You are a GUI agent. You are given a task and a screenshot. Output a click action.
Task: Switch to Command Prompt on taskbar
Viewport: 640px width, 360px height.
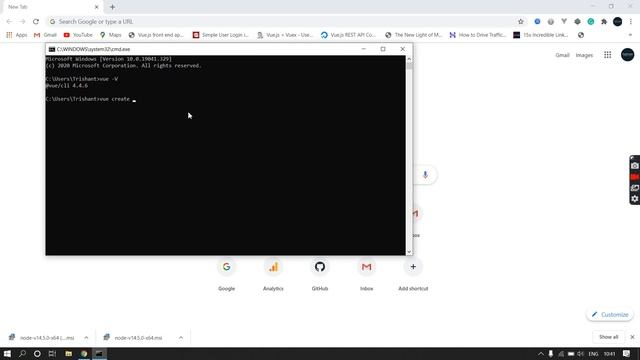pos(99,353)
